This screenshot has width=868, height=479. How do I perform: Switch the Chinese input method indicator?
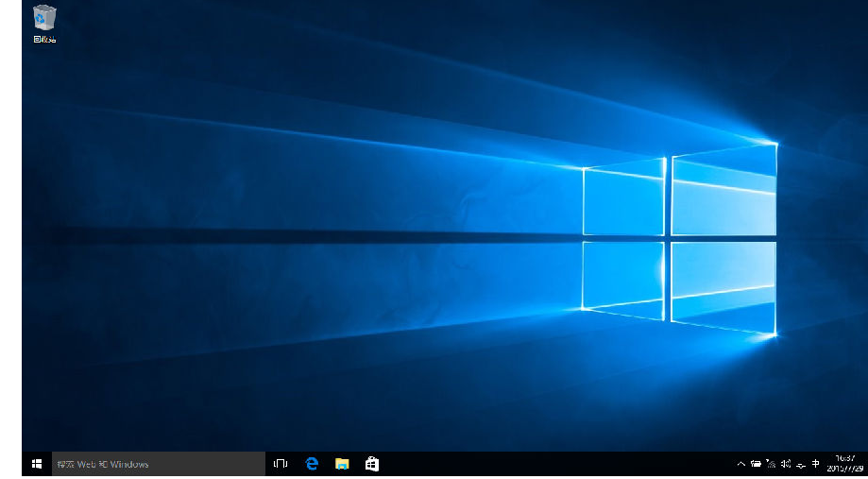(x=815, y=464)
